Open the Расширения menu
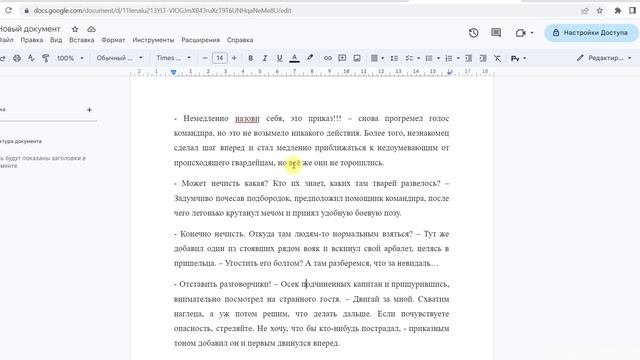This screenshot has height=360, width=640. (x=200, y=40)
